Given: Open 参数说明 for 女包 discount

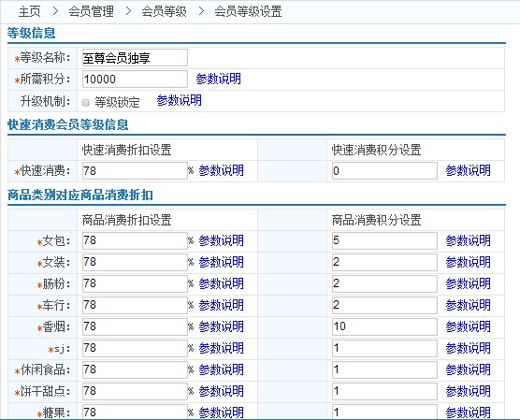Looking at the screenshot, I should 222,240.
